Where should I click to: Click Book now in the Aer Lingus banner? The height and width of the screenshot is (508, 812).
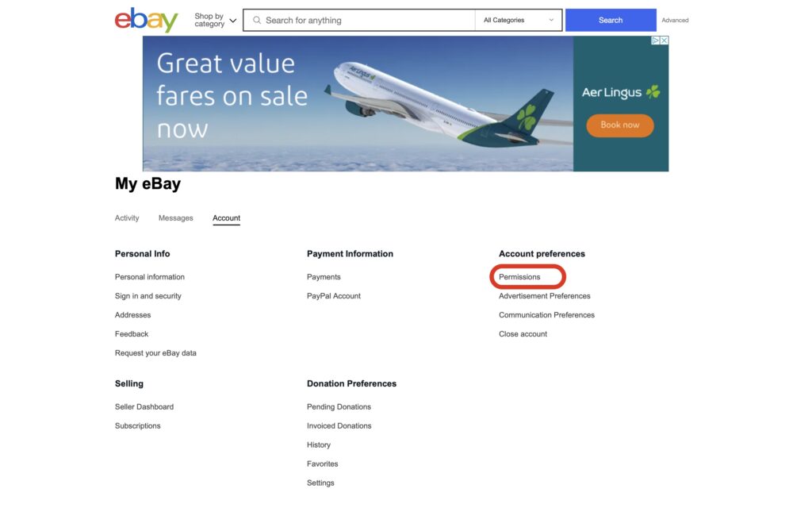(x=619, y=125)
